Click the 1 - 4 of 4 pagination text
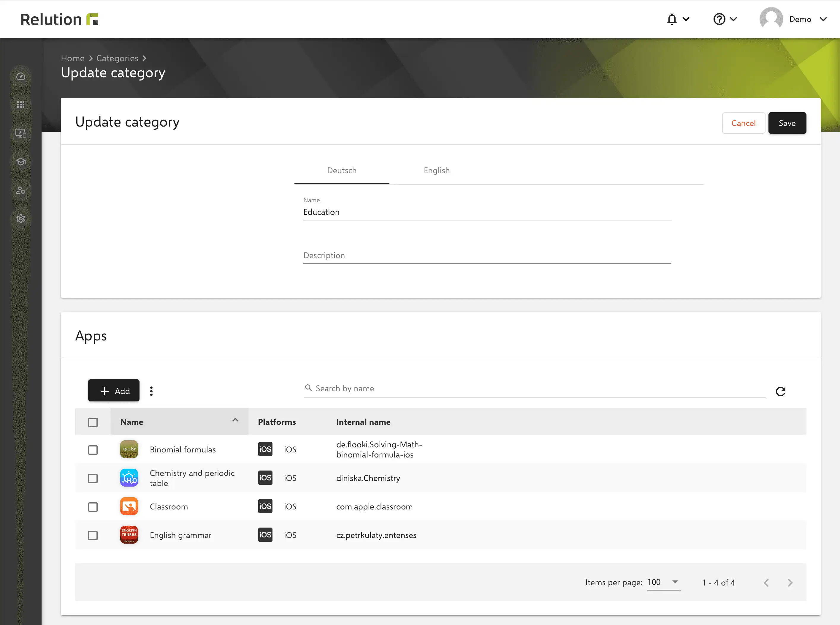This screenshot has height=625, width=840. pos(718,583)
